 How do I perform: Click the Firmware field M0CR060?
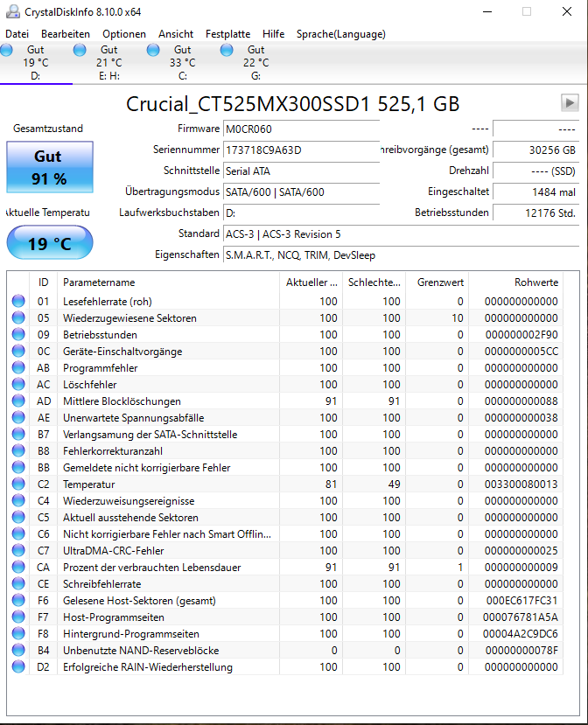[301, 129]
